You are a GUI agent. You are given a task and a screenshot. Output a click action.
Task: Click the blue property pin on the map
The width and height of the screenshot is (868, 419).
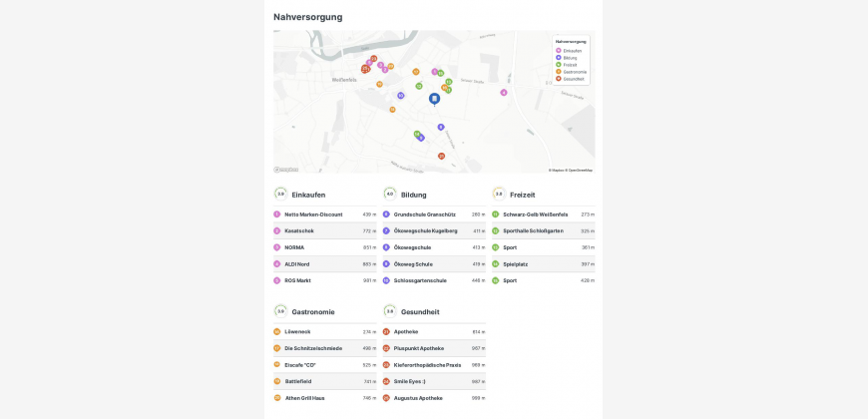pyautogui.click(x=434, y=98)
